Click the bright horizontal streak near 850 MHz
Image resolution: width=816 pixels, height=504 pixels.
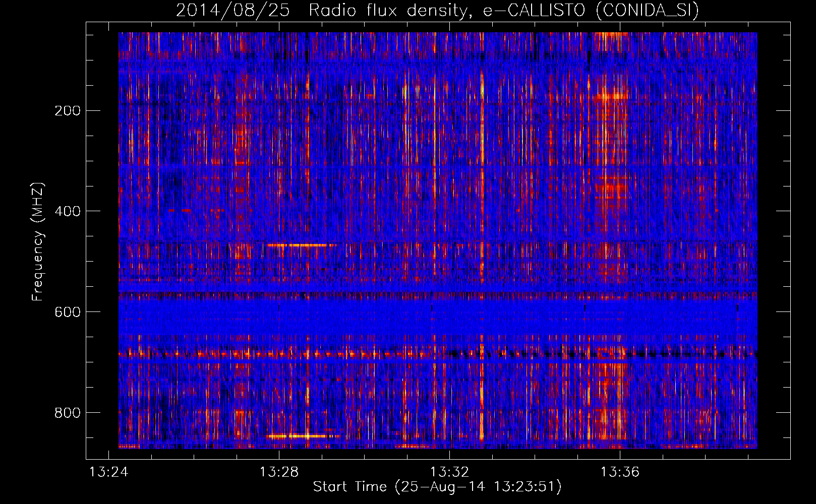pos(304,436)
